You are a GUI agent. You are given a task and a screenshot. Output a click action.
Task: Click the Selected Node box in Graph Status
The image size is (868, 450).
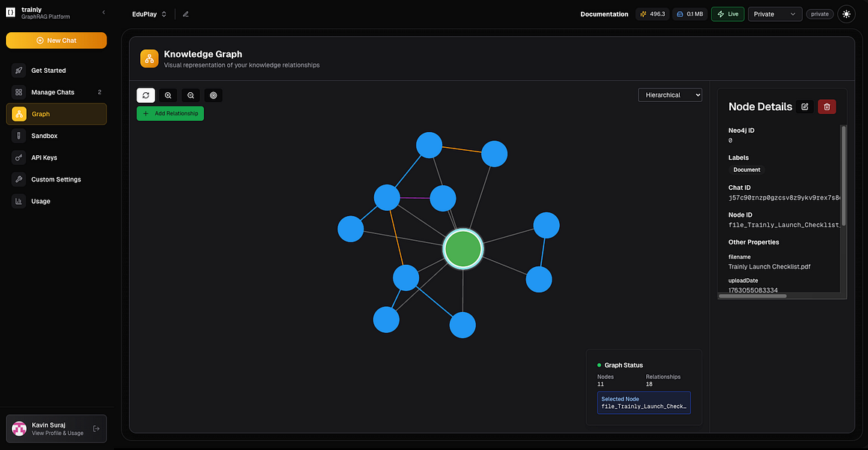[x=644, y=403]
